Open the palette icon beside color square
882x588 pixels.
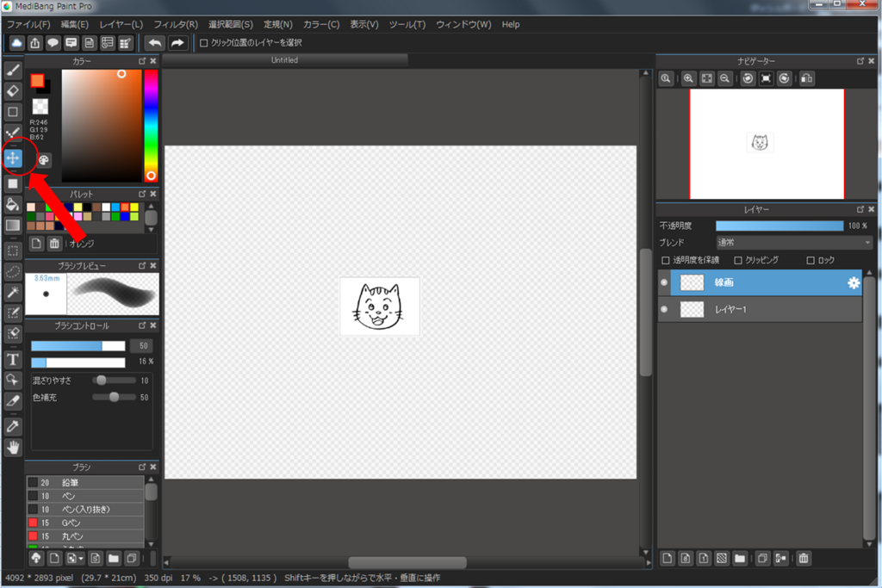coord(44,160)
